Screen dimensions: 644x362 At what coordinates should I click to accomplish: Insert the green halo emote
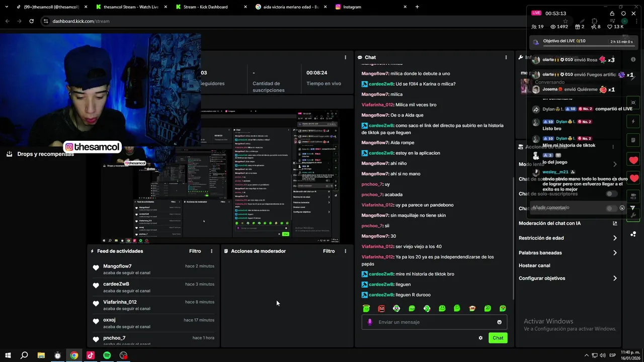click(366, 308)
